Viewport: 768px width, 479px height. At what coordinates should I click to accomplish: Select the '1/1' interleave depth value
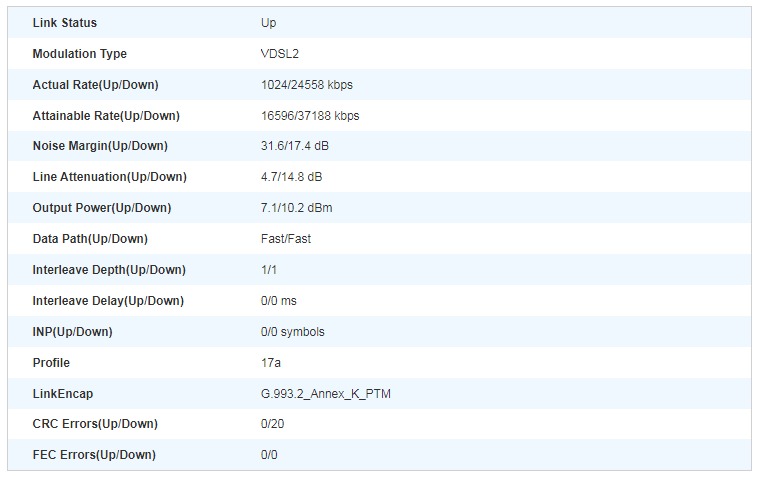[269, 270]
